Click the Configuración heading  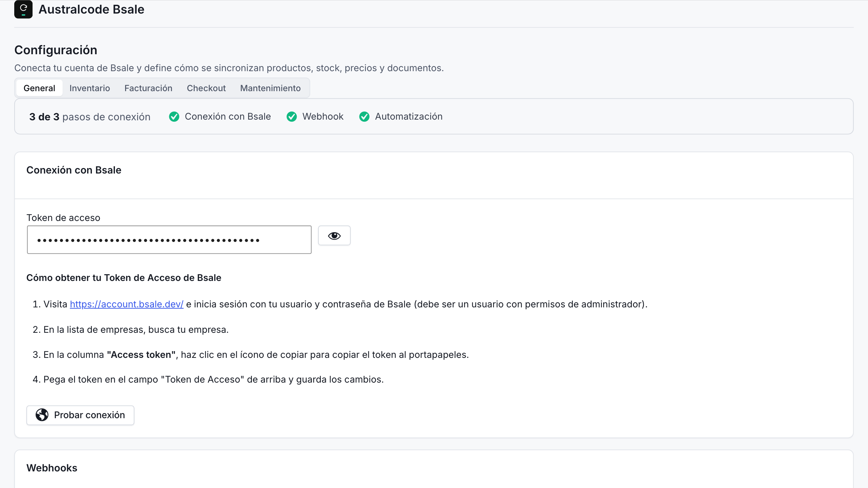56,50
